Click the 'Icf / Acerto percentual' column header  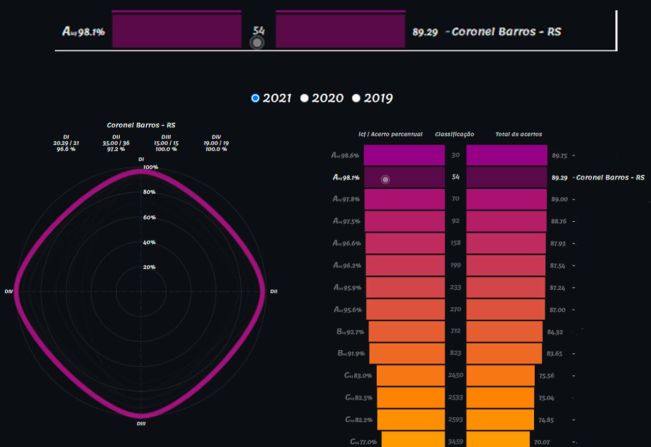[x=390, y=134]
